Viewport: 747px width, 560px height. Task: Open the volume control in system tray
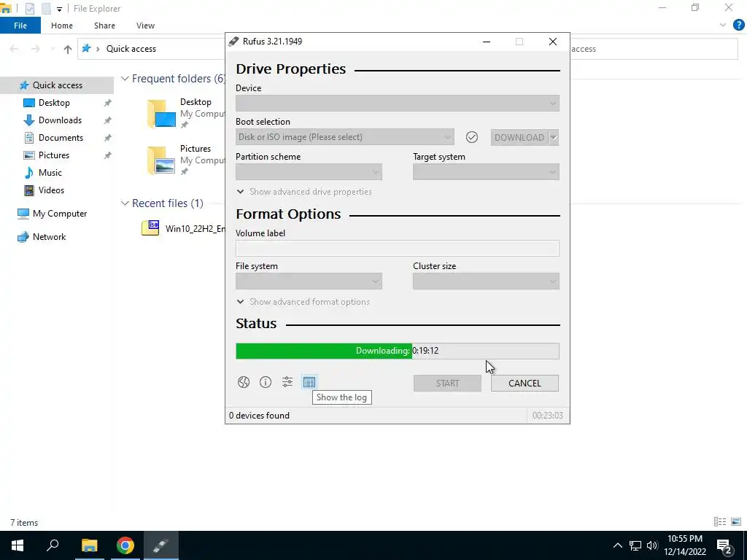652,545
